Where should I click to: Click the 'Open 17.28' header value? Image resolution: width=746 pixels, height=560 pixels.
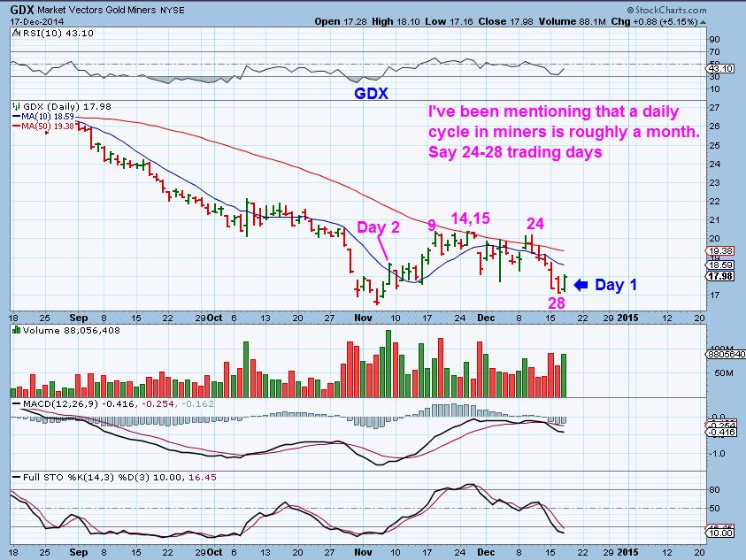click(x=340, y=21)
